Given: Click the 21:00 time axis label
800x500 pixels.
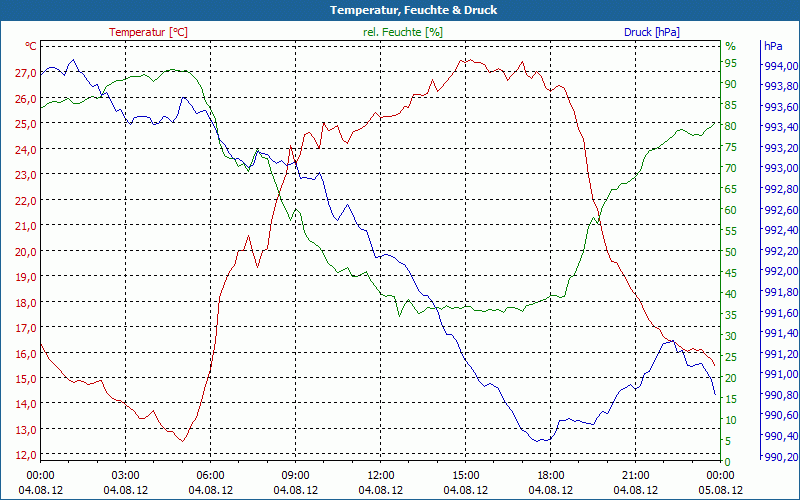Looking at the screenshot, I should point(636,476).
